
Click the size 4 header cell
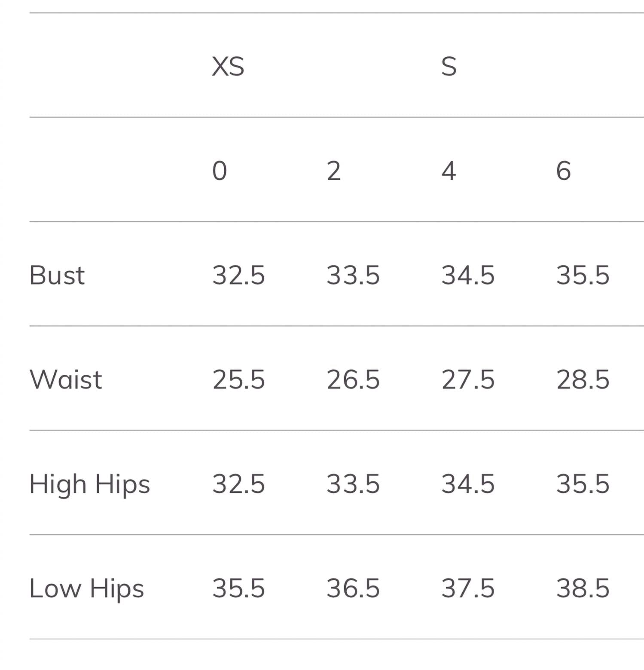(x=449, y=171)
